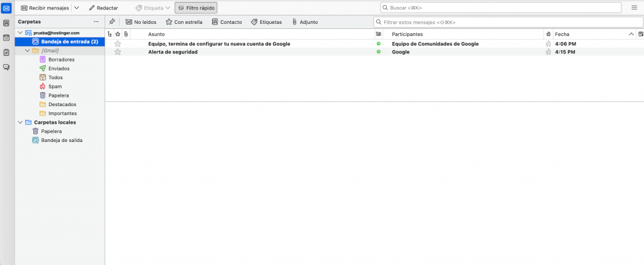Toggle No leídos filter
The height and width of the screenshot is (265, 644).
coord(141,22)
